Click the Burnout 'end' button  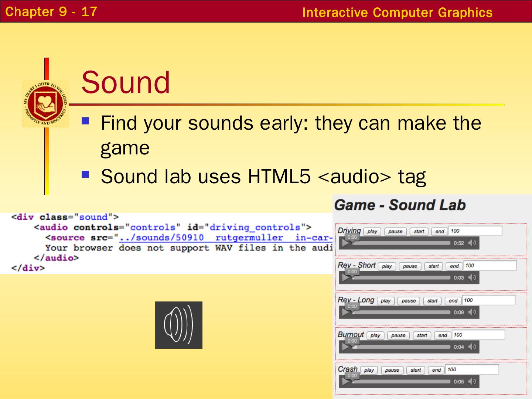point(443,335)
